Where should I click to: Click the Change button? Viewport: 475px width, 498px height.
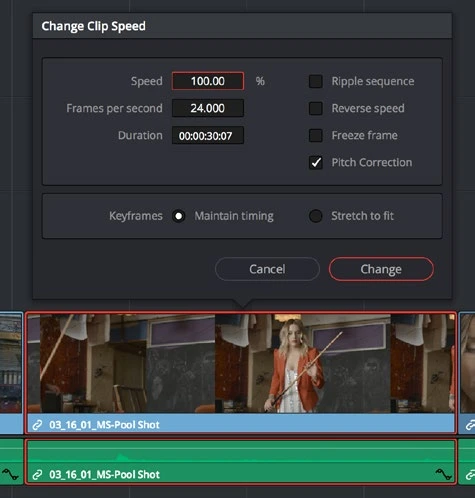tap(381, 269)
